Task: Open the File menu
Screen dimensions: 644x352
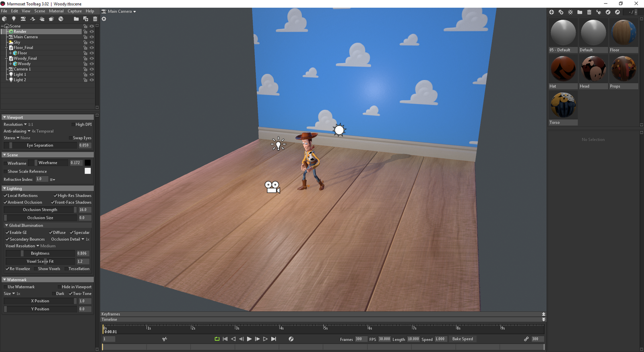Action: pos(4,11)
